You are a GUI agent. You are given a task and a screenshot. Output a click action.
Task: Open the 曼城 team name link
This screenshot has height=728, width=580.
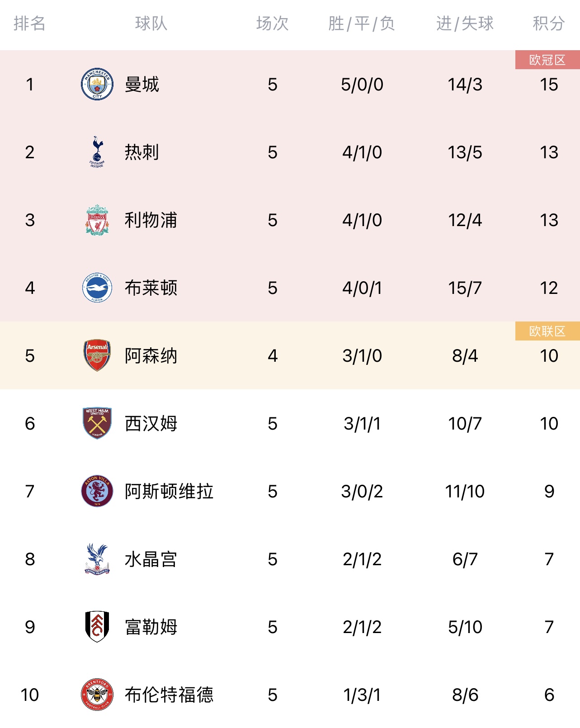142,85
